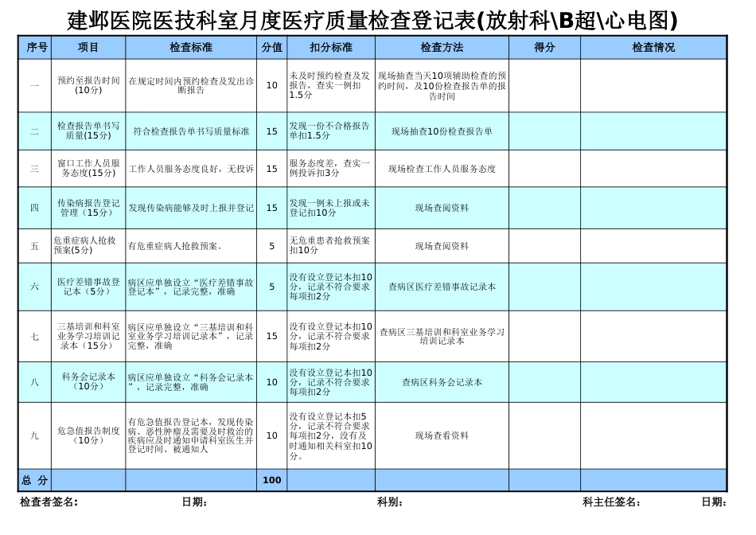The width and height of the screenshot is (756, 535).
Task: Select the 检查方法 header cell
Action: click(x=442, y=47)
